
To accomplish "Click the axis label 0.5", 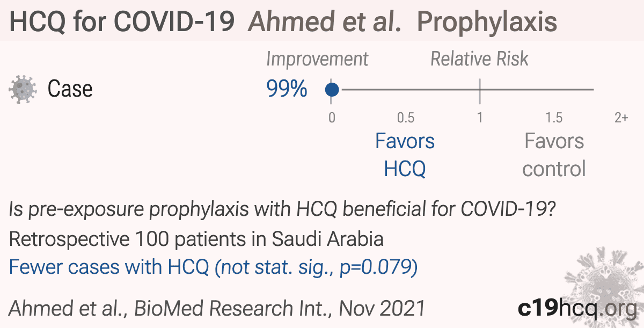I will pos(406,118).
